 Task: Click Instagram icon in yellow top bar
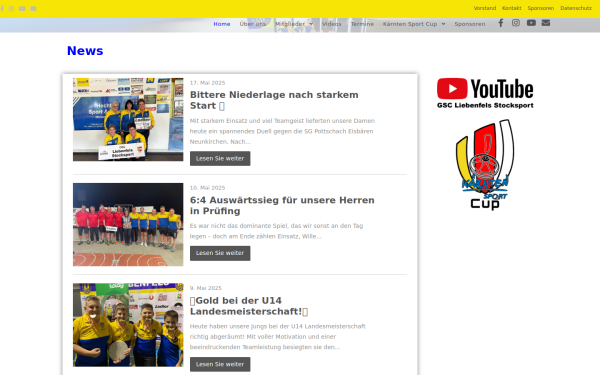pos(11,9)
